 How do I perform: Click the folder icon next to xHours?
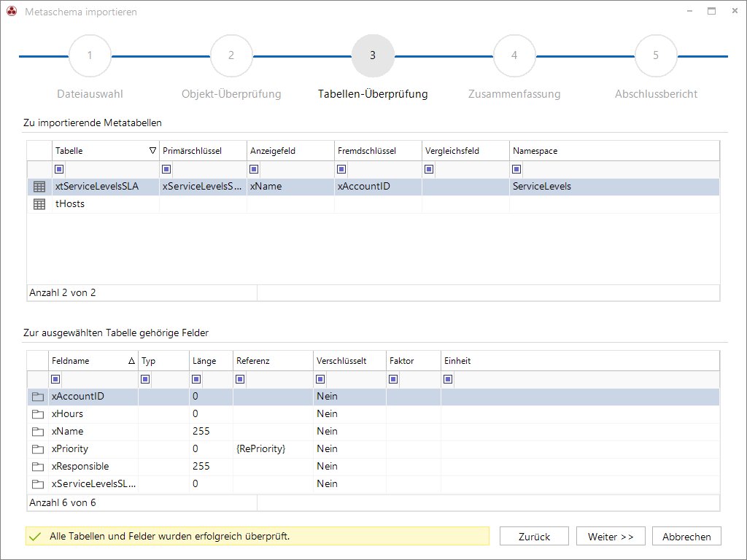click(38, 414)
